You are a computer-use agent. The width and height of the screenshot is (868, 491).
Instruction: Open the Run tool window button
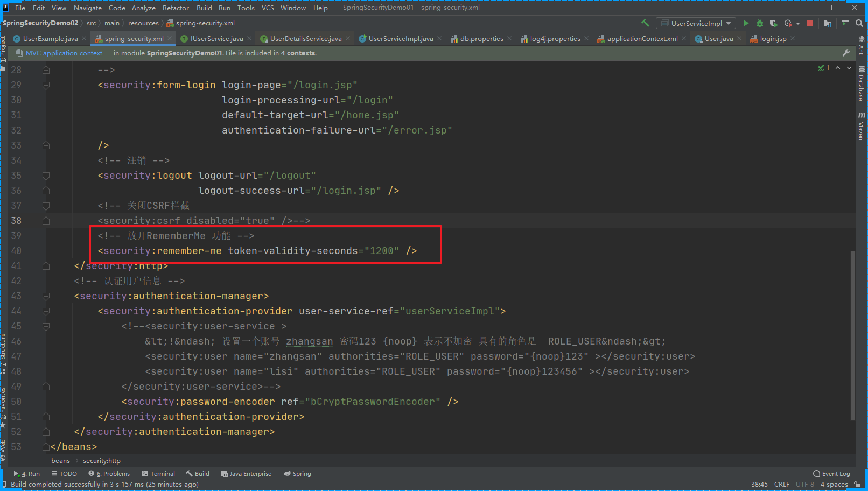(x=27, y=474)
